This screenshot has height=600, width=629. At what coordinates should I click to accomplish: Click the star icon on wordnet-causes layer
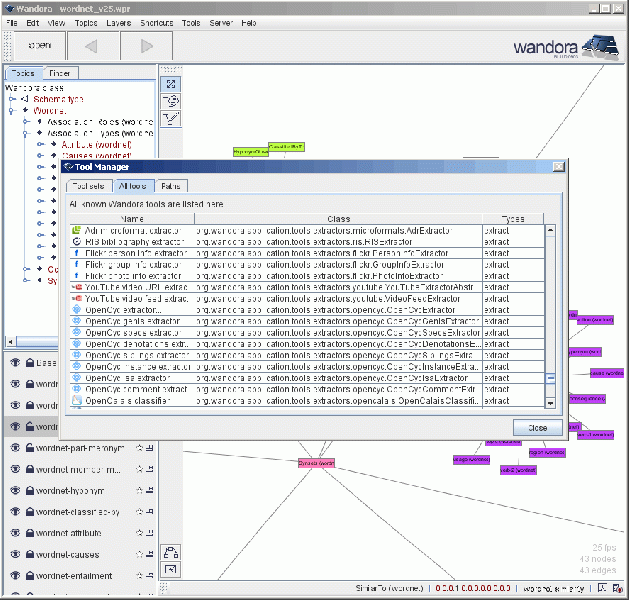(139, 553)
